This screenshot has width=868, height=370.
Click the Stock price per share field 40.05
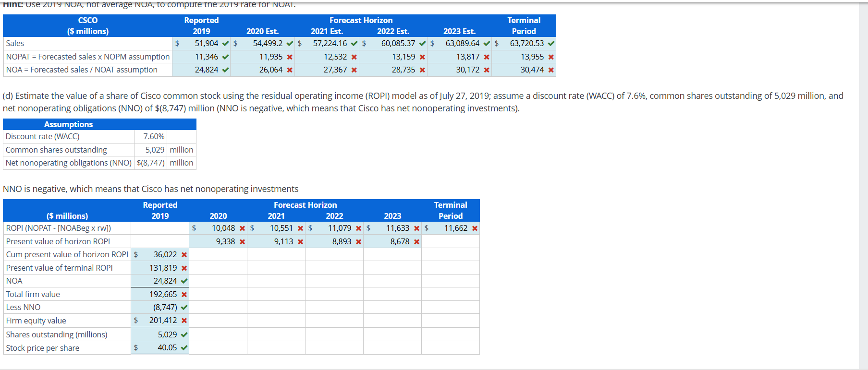pyautogui.click(x=160, y=348)
